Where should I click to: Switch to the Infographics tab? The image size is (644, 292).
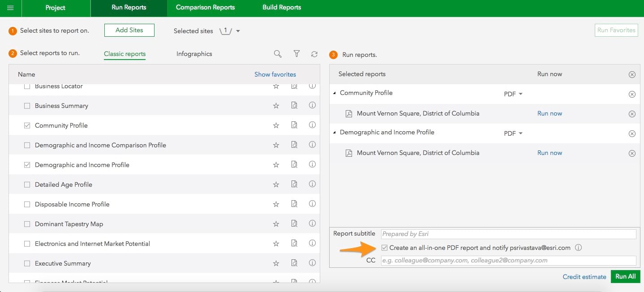click(x=194, y=54)
